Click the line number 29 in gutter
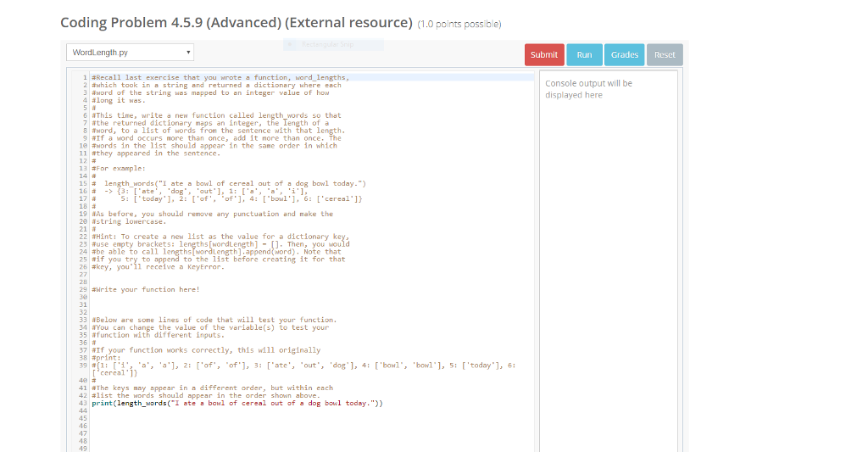The height and width of the screenshot is (452, 868). [x=83, y=290]
